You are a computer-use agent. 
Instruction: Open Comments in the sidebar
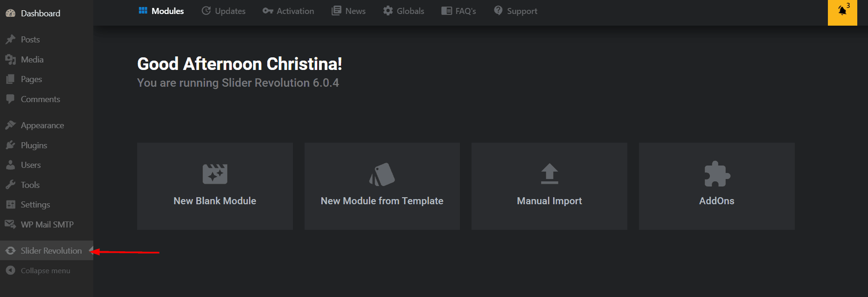point(47,99)
